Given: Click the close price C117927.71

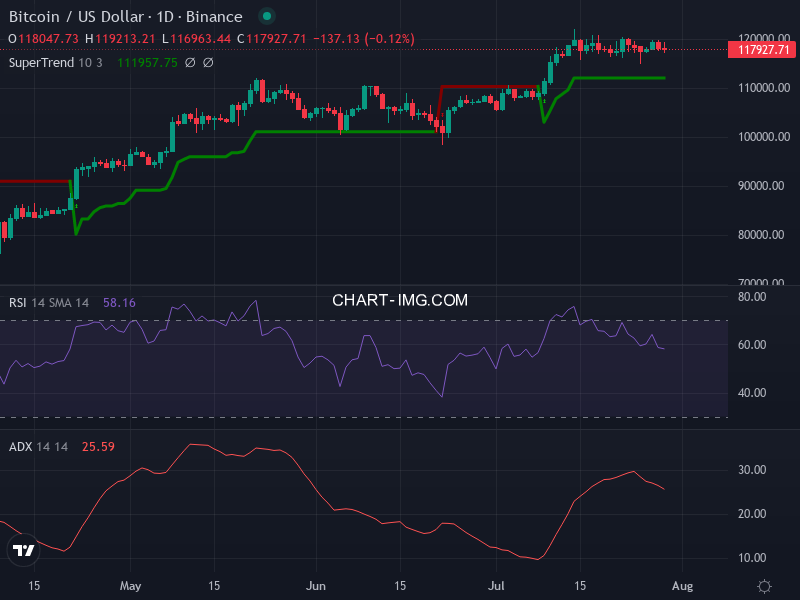Looking at the screenshot, I should pos(272,39).
